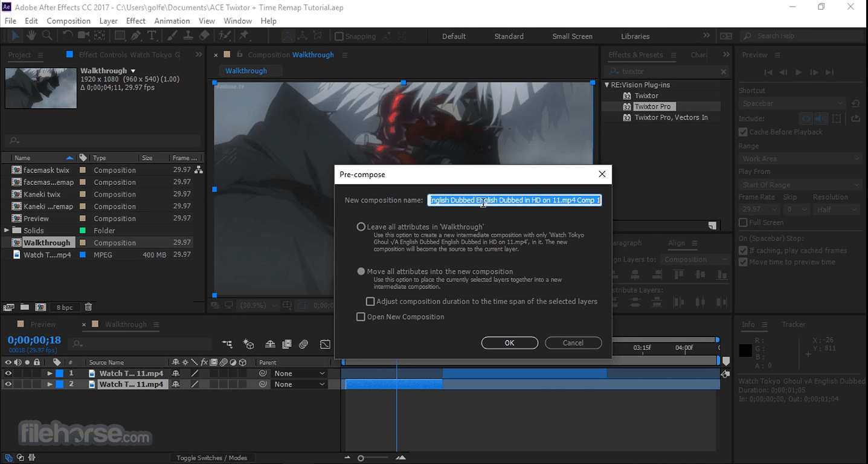
Task: Select the Hand tool
Action: point(31,36)
